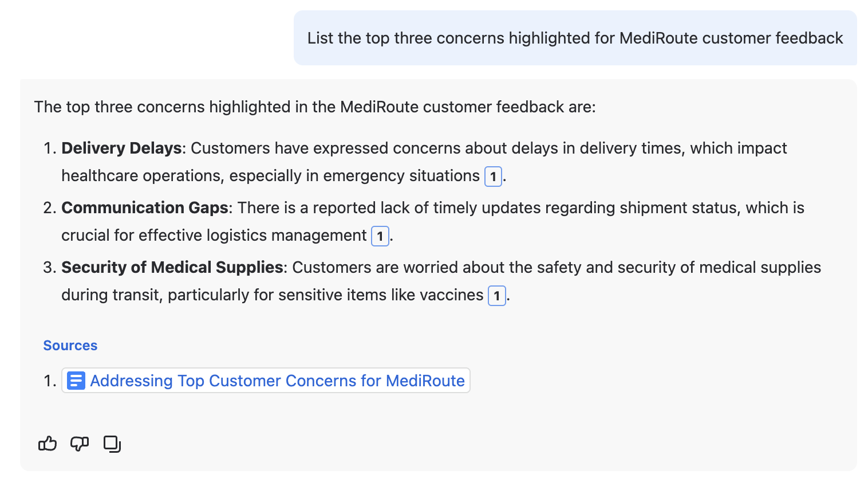Click the bold Delivery Delays heading
This screenshot has height=478, width=868.
[x=121, y=148]
